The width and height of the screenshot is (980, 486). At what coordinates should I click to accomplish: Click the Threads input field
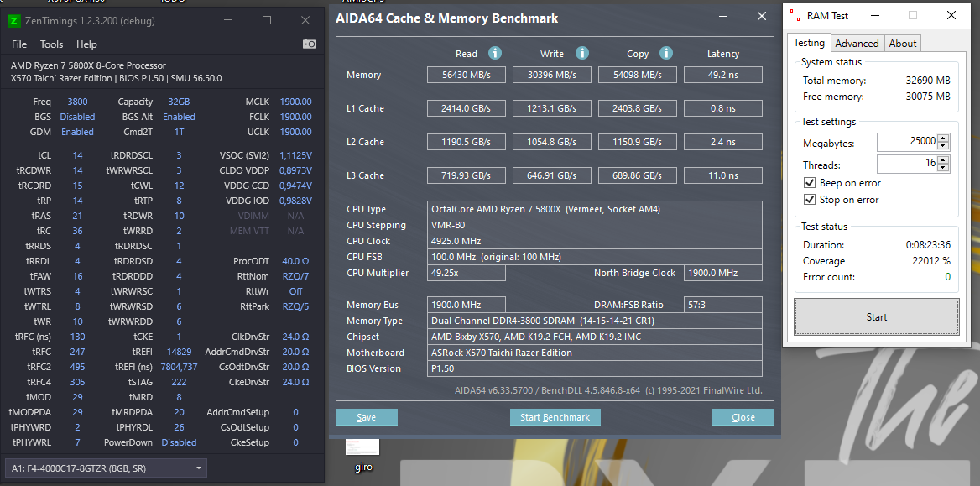(907, 164)
